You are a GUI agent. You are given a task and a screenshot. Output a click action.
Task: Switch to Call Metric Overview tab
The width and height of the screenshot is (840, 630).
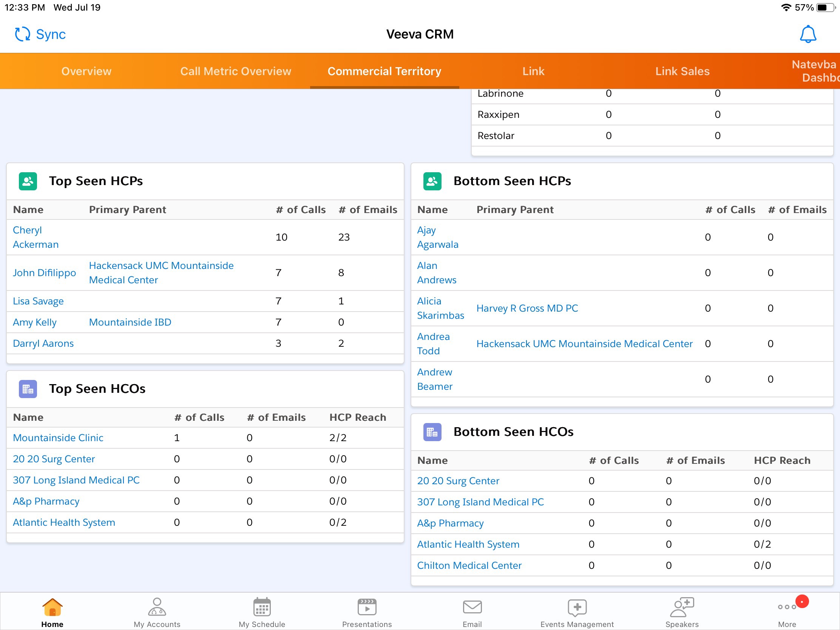pos(235,71)
